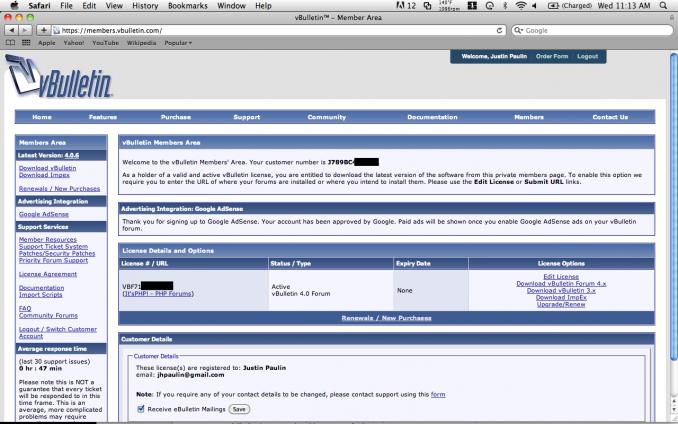Click the Save button for mailings
This screenshot has width=678, height=424.
point(239,409)
